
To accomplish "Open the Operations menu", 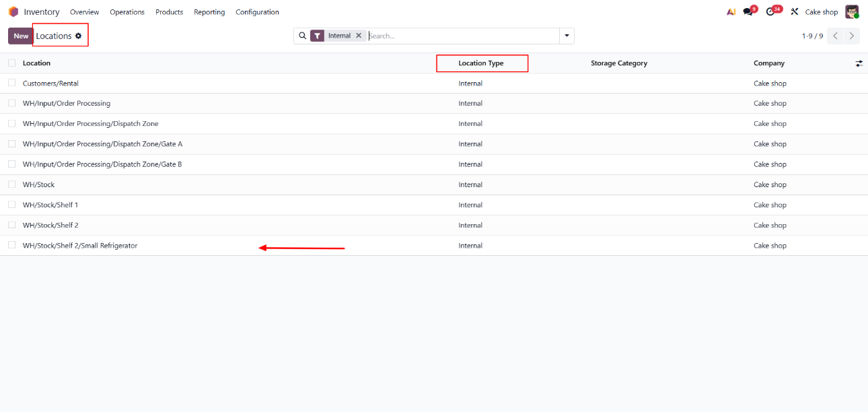I will click(127, 12).
